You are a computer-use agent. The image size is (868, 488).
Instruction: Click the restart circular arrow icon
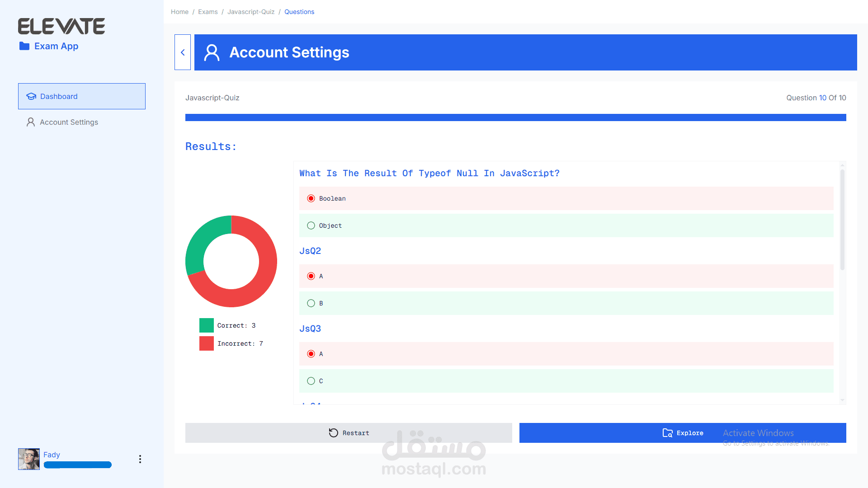tap(333, 433)
